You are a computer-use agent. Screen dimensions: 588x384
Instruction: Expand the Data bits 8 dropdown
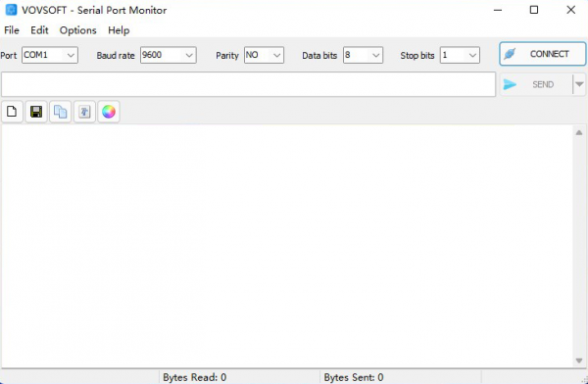tap(363, 55)
